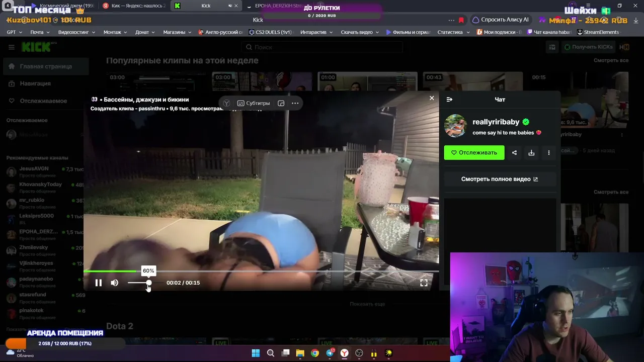Open mr_rubkio recommended channel

tap(45, 203)
